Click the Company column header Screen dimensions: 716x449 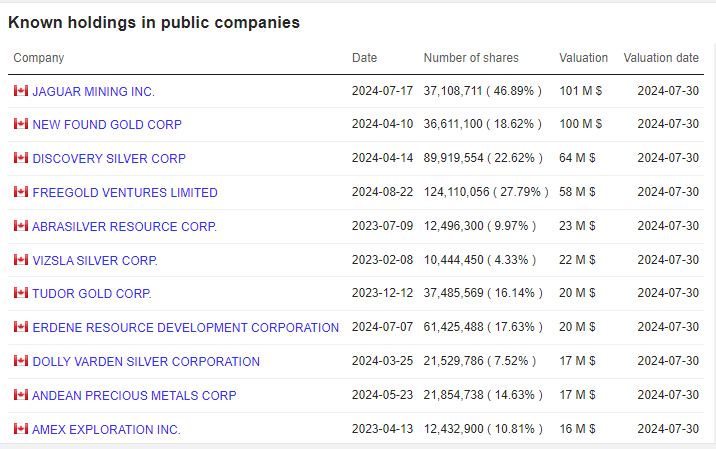[x=39, y=58]
